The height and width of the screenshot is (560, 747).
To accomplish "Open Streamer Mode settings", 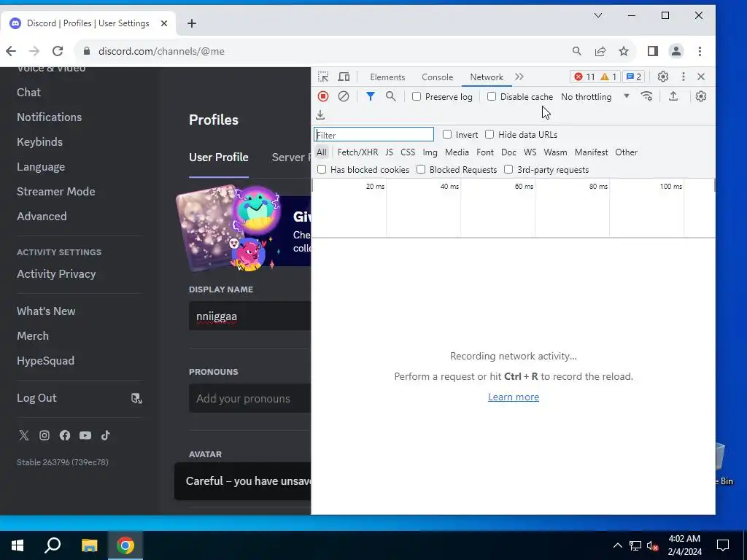I will (55, 192).
